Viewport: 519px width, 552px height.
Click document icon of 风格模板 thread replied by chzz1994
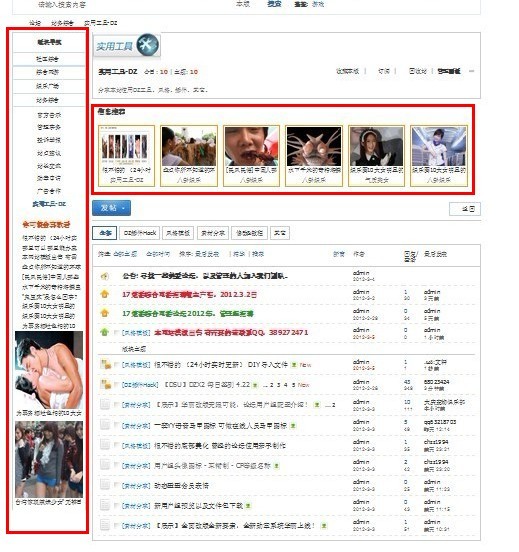point(105,445)
